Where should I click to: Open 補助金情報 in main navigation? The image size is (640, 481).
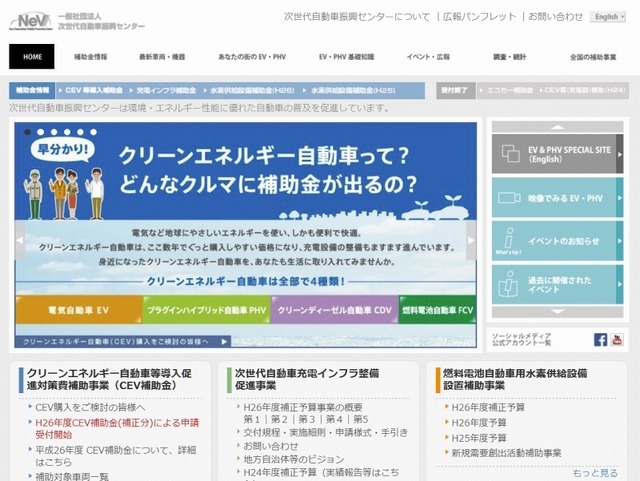point(90,57)
